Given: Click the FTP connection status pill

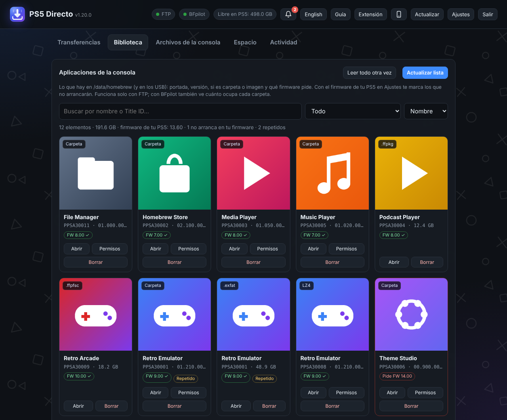Looking at the screenshot, I should (163, 14).
